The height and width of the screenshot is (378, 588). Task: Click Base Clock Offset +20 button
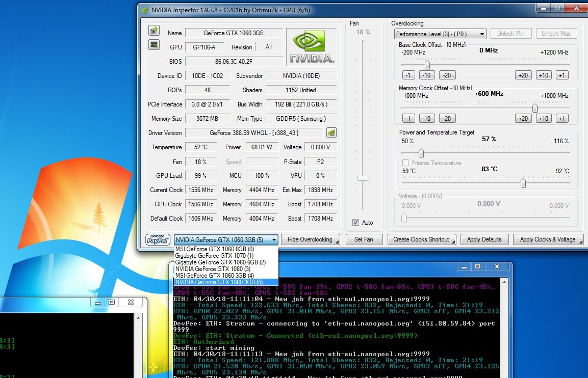coord(524,75)
